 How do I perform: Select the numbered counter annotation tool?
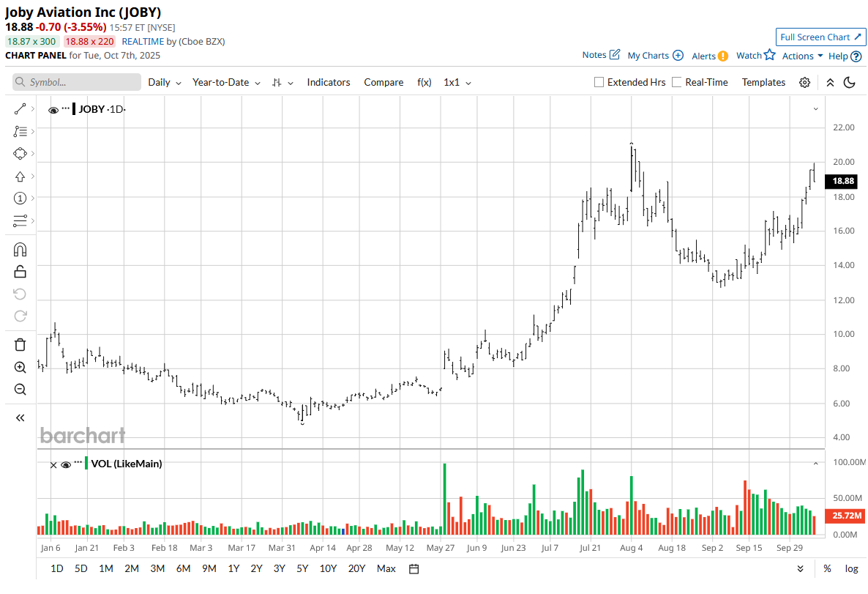(20, 198)
